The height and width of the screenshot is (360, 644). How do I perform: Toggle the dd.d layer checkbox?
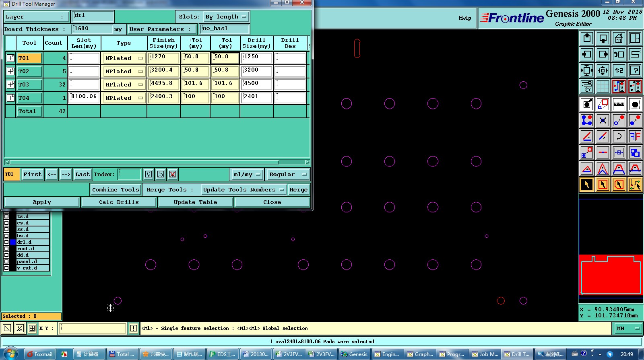pos(6,255)
